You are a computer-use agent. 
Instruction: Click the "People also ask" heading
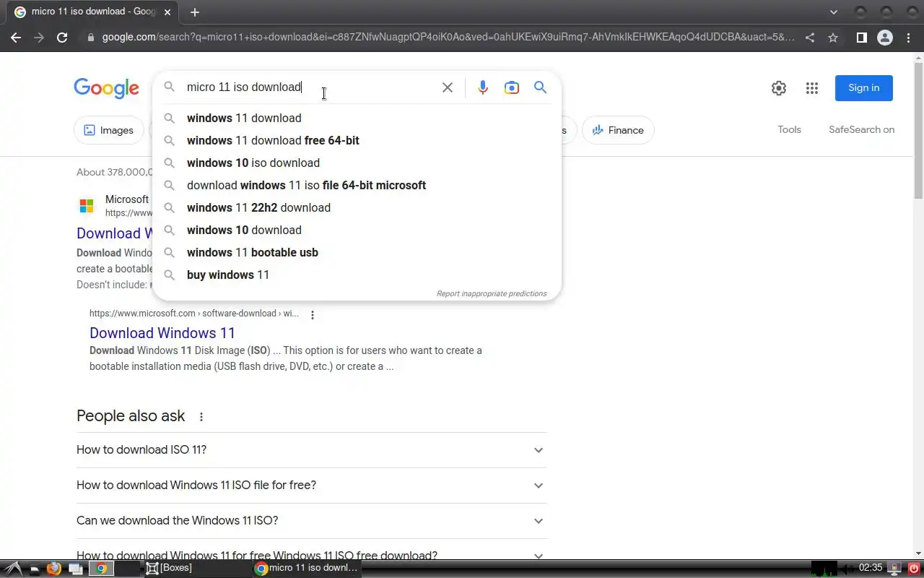(x=131, y=416)
